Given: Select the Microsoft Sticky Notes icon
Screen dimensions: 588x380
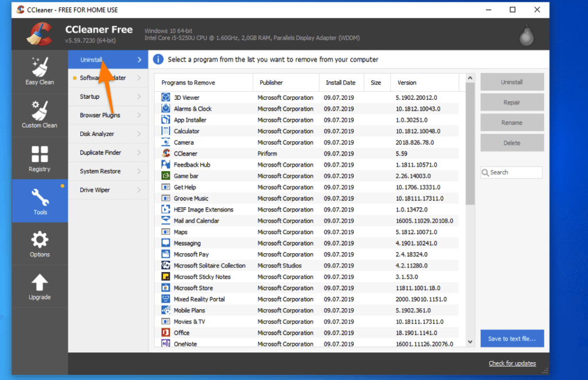Looking at the screenshot, I should [x=166, y=277].
